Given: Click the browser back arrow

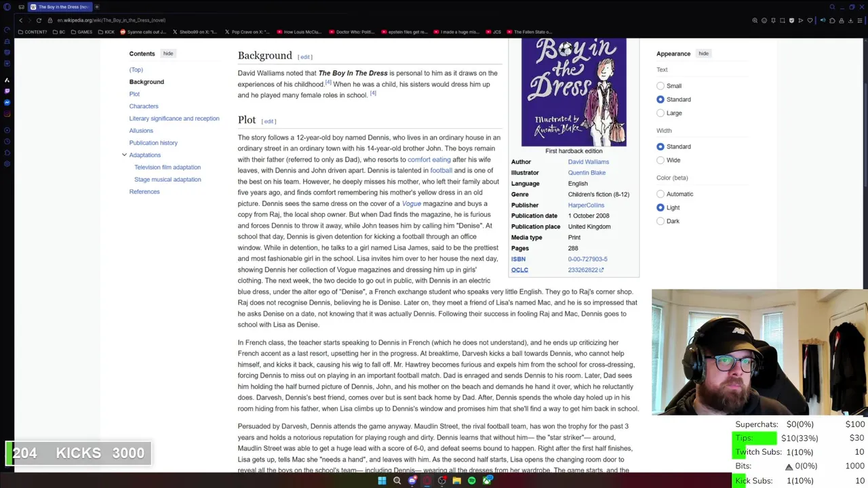Looking at the screenshot, I should click(x=20, y=20).
